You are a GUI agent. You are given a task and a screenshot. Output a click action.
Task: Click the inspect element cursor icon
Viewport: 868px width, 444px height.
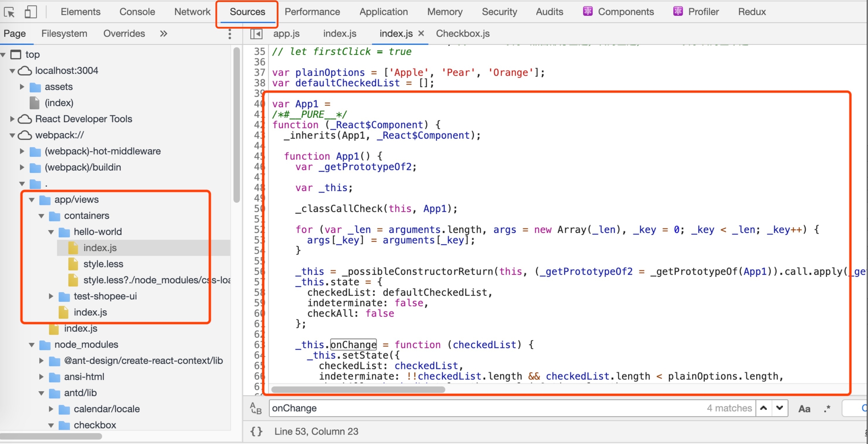coord(9,12)
